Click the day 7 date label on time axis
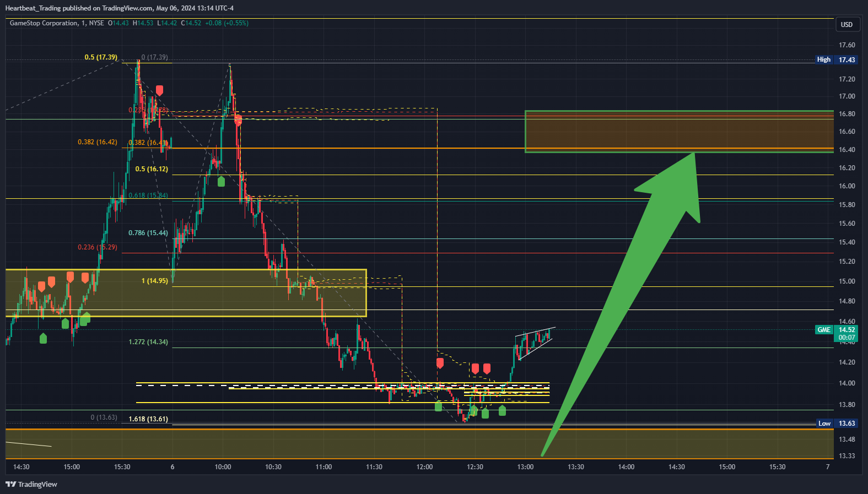Image resolution: width=868 pixels, height=494 pixels. click(828, 467)
